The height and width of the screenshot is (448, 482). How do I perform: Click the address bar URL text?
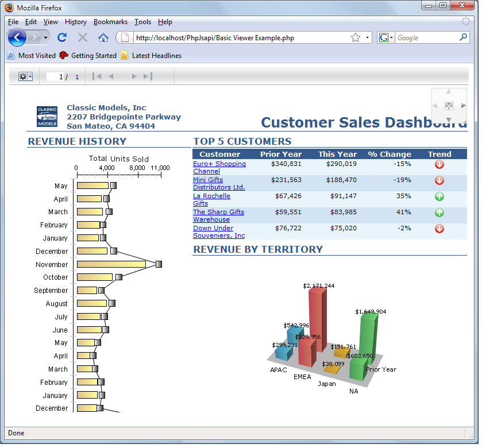click(x=215, y=38)
